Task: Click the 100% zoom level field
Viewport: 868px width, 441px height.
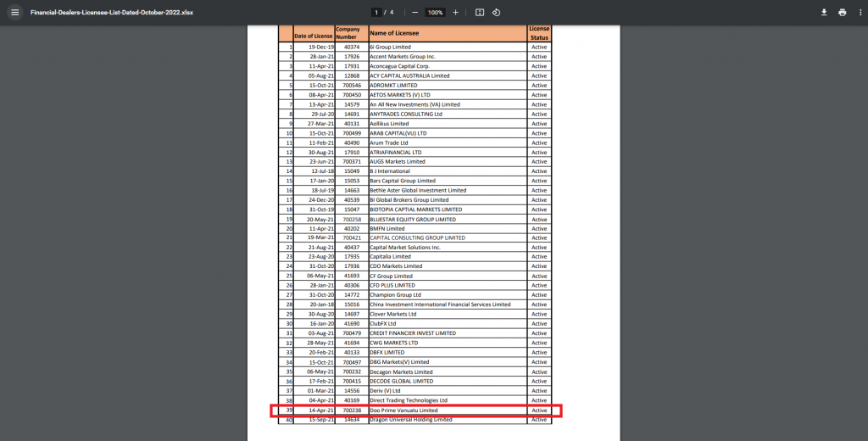Action: click(435, 13)
